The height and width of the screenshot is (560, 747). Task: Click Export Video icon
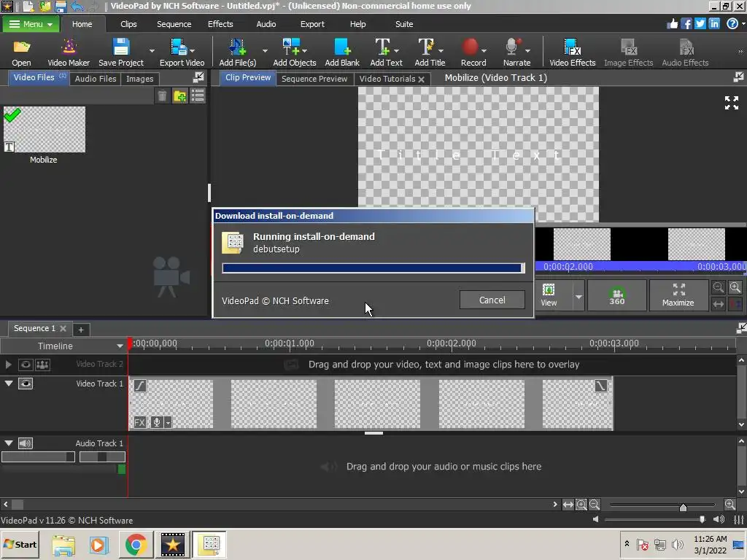(x=179, y=47)
